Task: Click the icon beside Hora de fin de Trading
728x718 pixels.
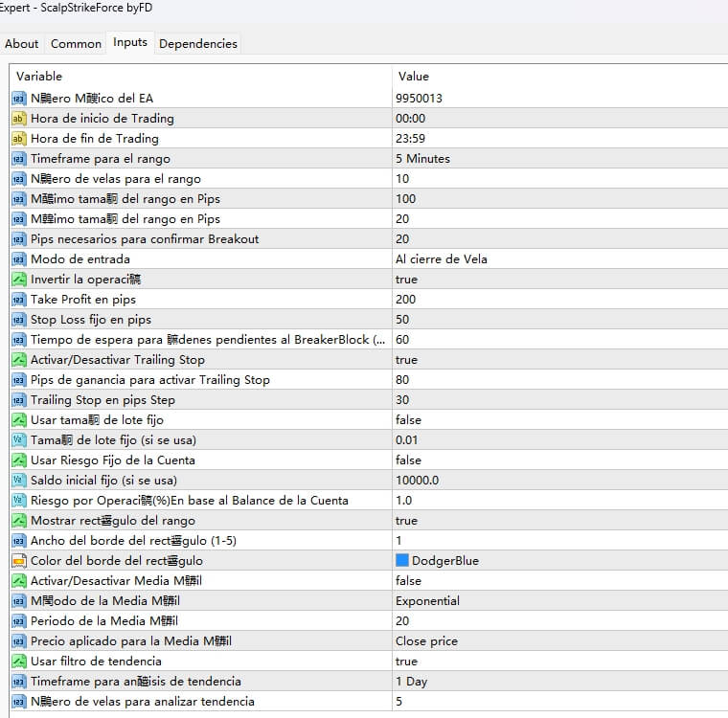Action: 19,139
